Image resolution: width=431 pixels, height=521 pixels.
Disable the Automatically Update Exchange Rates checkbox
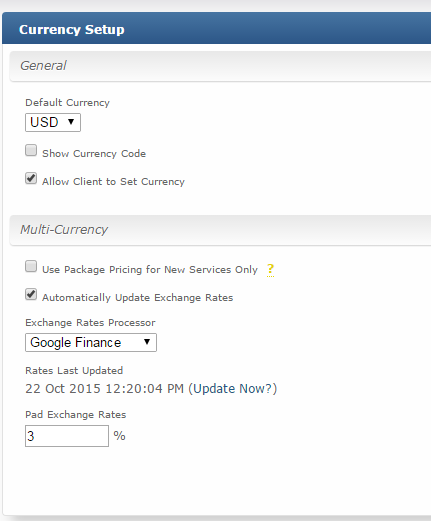coord(31,294)
